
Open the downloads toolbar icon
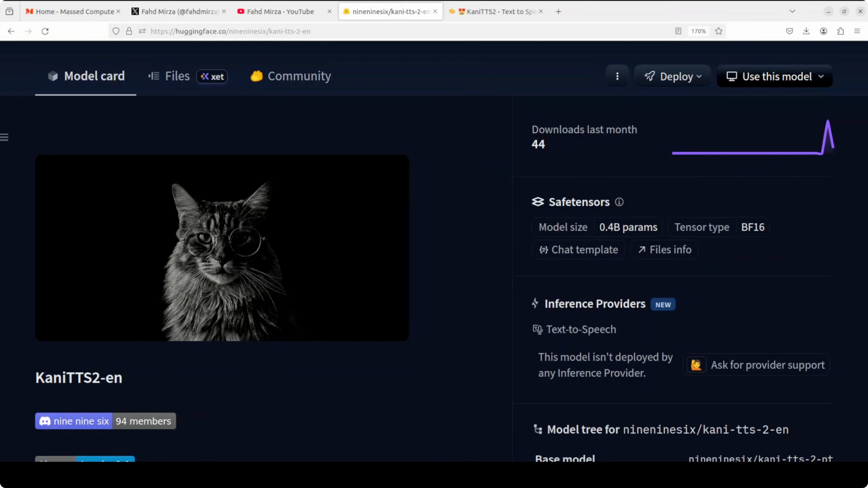click(806, 31)
